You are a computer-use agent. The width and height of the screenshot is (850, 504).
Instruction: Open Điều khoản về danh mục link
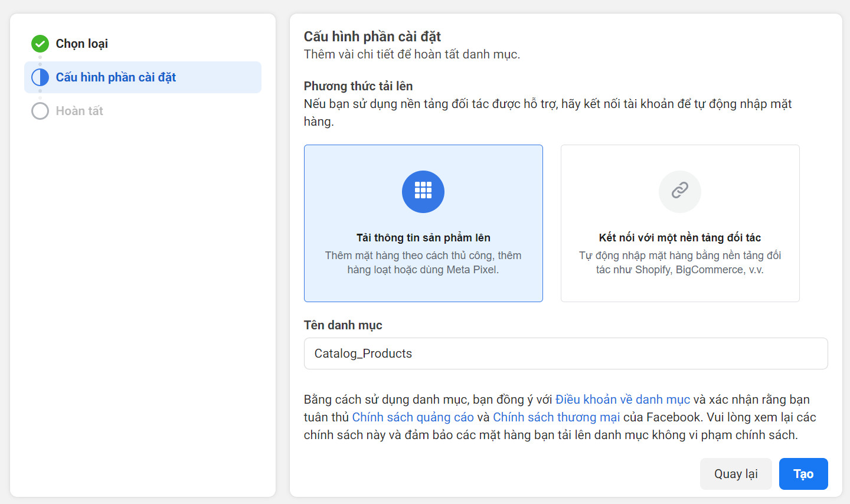click(x=623, y=400)
